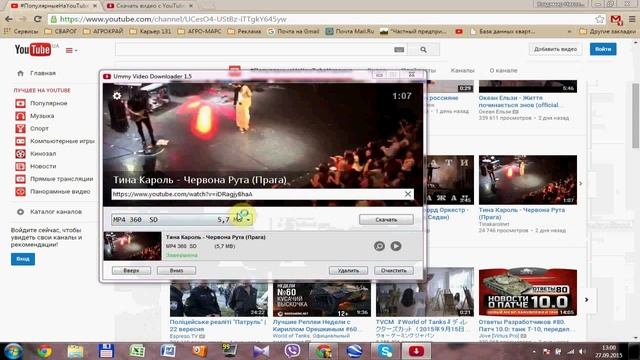
Task: Click the Удалить button
Action: [348, 270]
